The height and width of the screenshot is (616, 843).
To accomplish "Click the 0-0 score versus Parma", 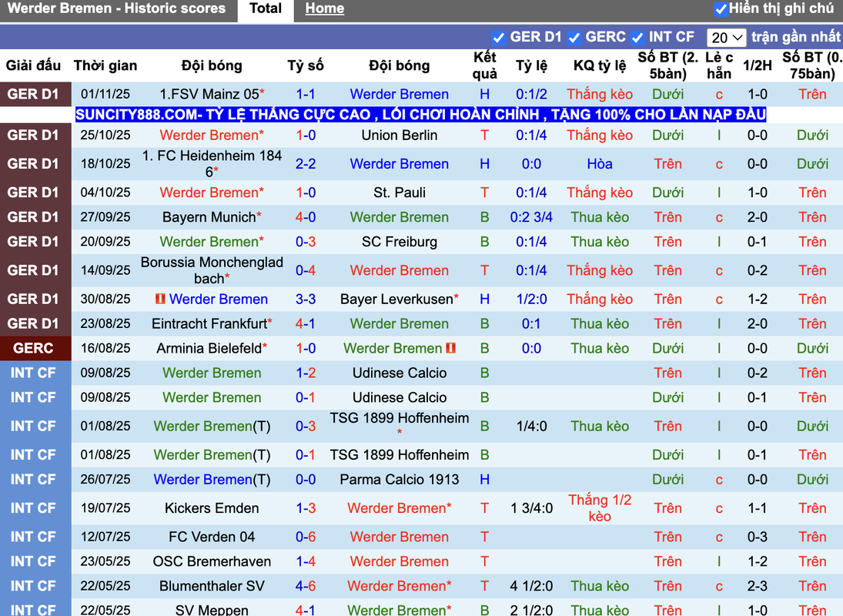I will 306,480.
